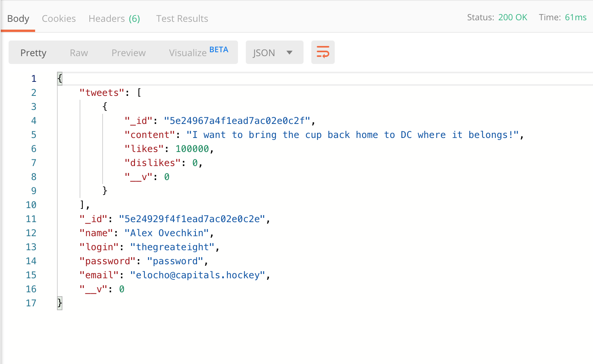Open the Cookies tab

59,19
